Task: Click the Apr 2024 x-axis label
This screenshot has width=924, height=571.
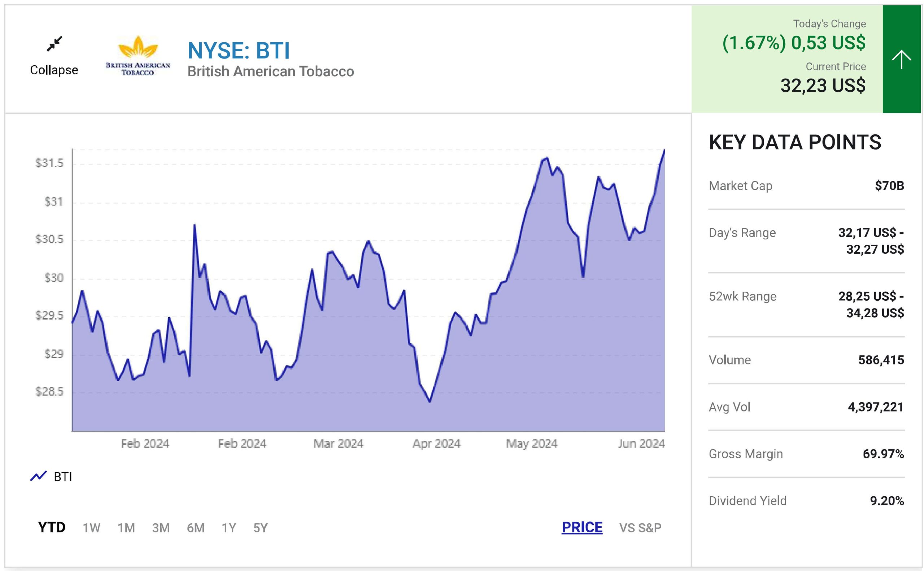Action: click(436, 443)
